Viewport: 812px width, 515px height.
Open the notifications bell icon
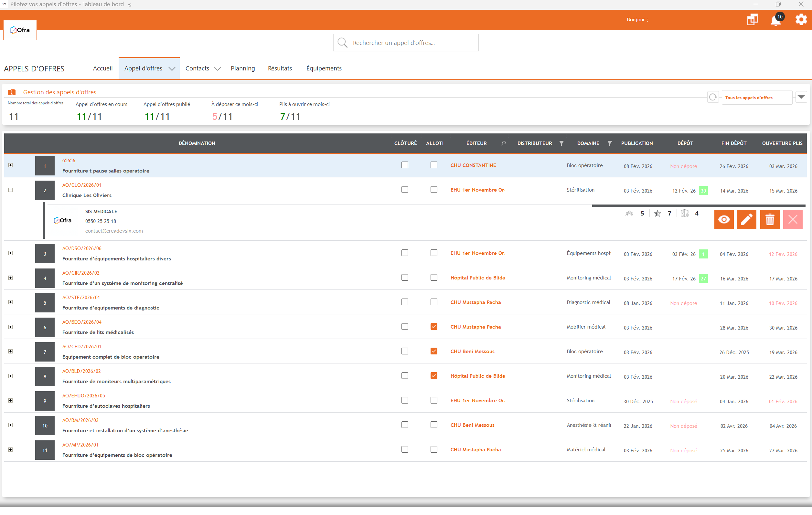click(x=775, y=20)
